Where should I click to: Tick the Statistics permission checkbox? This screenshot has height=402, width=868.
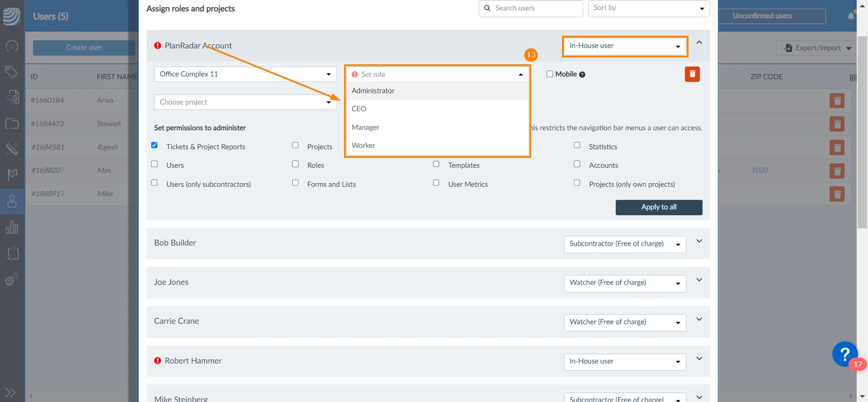(x=577, y=145)
